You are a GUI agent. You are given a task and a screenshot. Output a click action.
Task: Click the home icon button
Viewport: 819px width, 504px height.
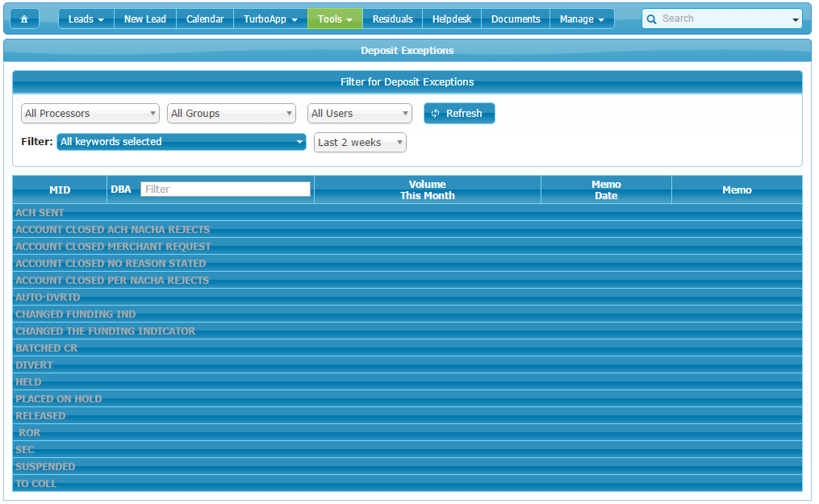[24, 19]
